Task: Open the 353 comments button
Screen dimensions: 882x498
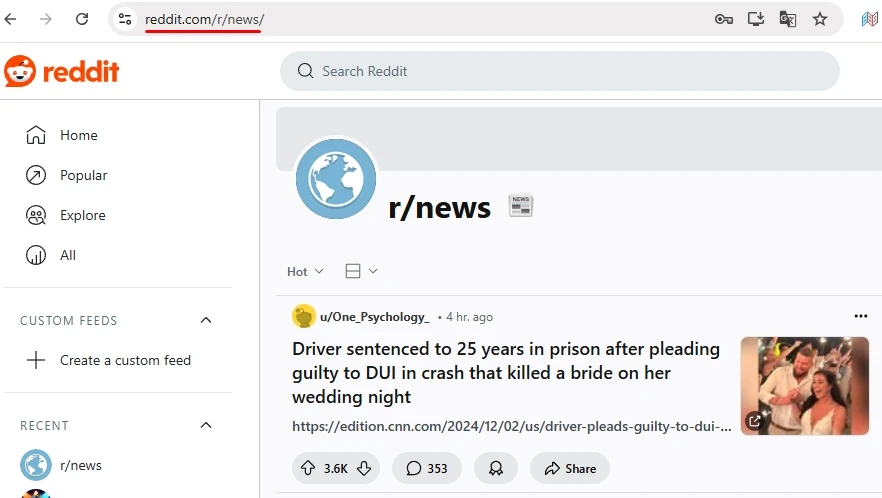Action: tap(426, 468)
